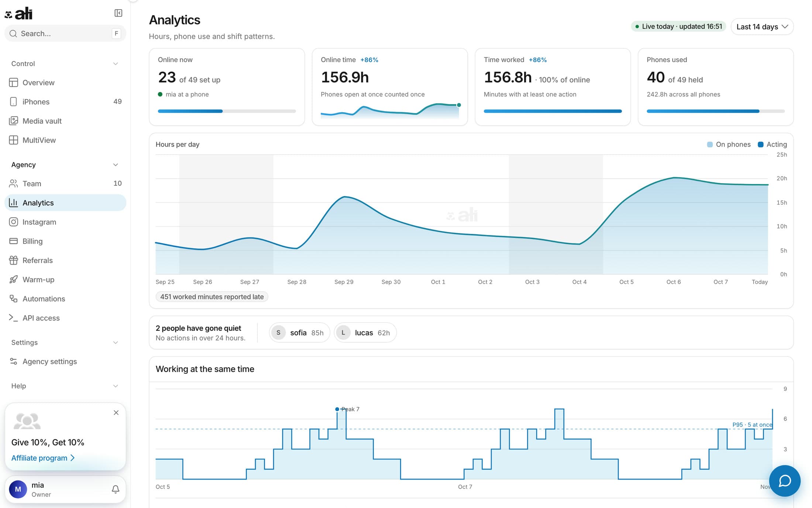Click the 451 worked minutes reported late badge
This screenshot has width=812, height=508.
pos(212,297)
